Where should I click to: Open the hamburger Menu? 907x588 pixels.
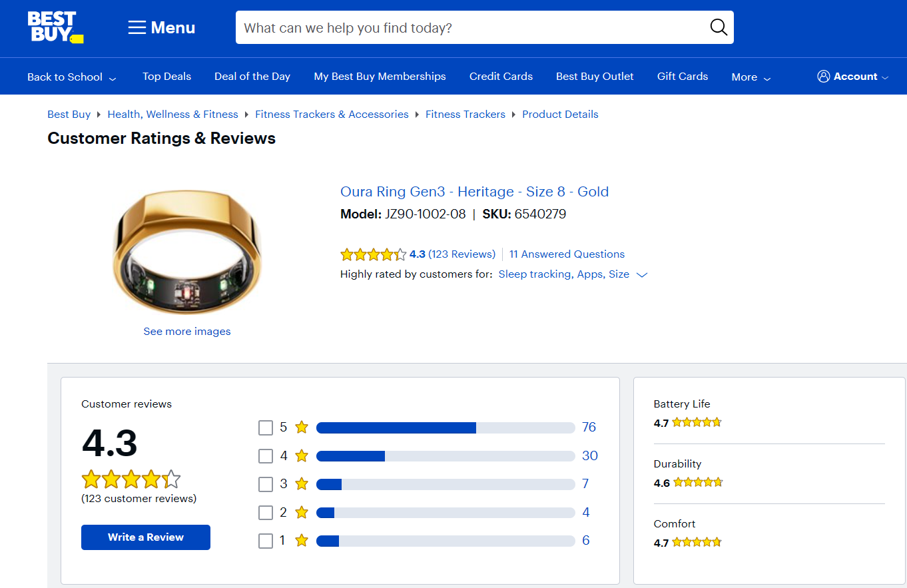click(162, 27)
